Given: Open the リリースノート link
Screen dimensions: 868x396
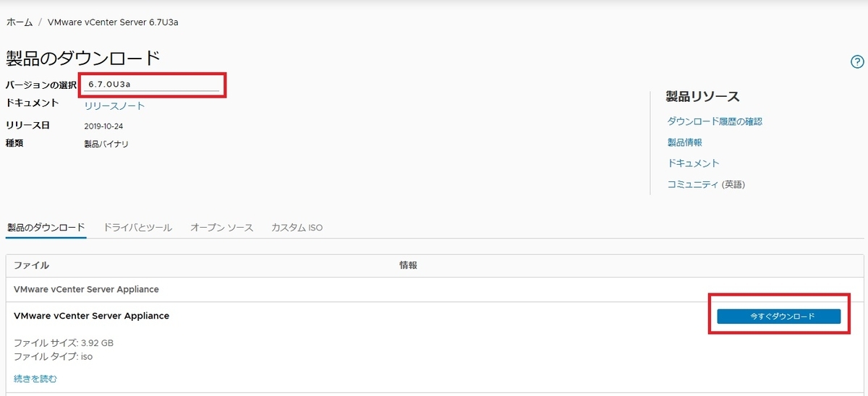Looking at the screenshot, I should pos(114,106).
